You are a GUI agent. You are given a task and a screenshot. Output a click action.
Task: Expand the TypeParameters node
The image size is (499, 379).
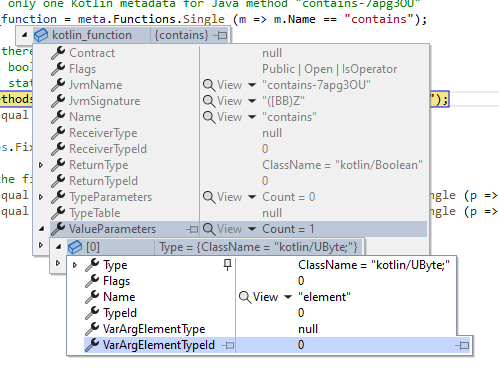click(x=41, y=197)
